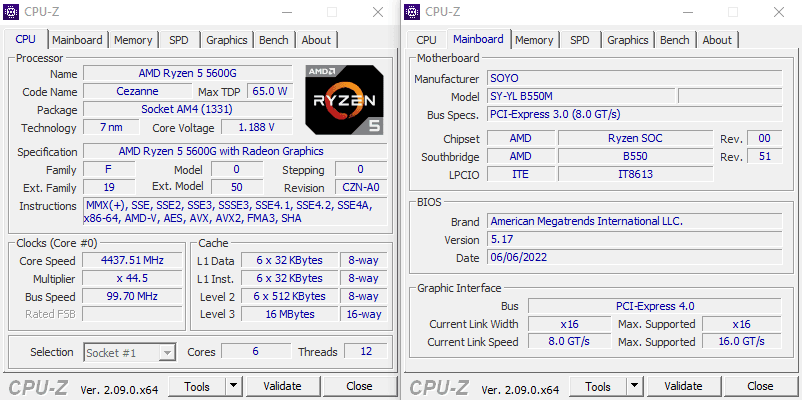Click the CZN-A0 revision value

pos(361,187)
